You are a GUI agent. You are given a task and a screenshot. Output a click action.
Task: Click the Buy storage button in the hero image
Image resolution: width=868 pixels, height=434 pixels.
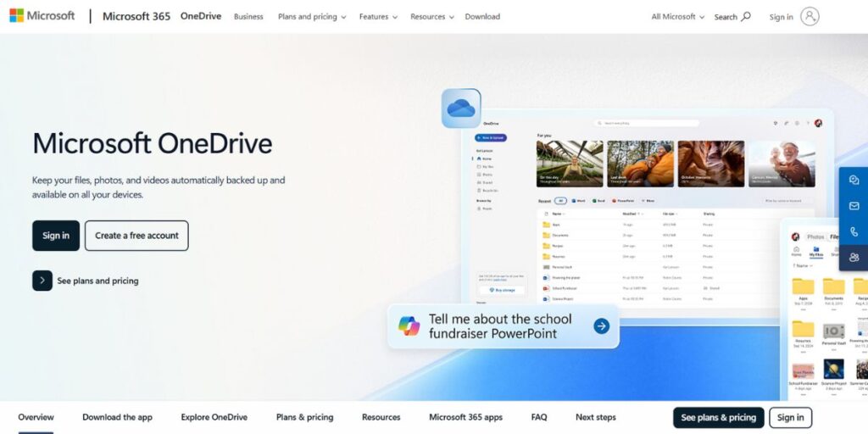point(502,290)
